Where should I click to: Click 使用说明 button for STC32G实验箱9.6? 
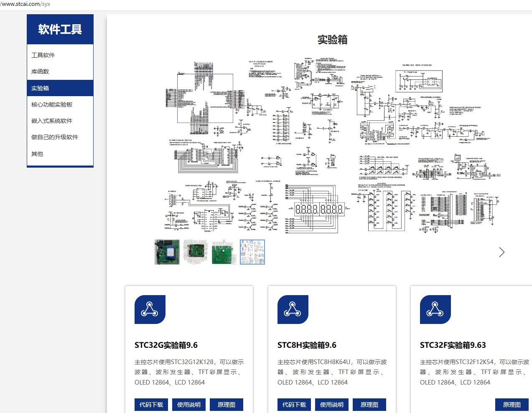189,405
